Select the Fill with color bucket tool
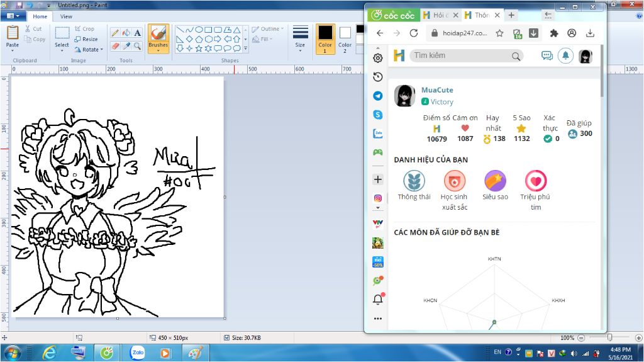This screenshot has width=644, height=362. (126, 33)
